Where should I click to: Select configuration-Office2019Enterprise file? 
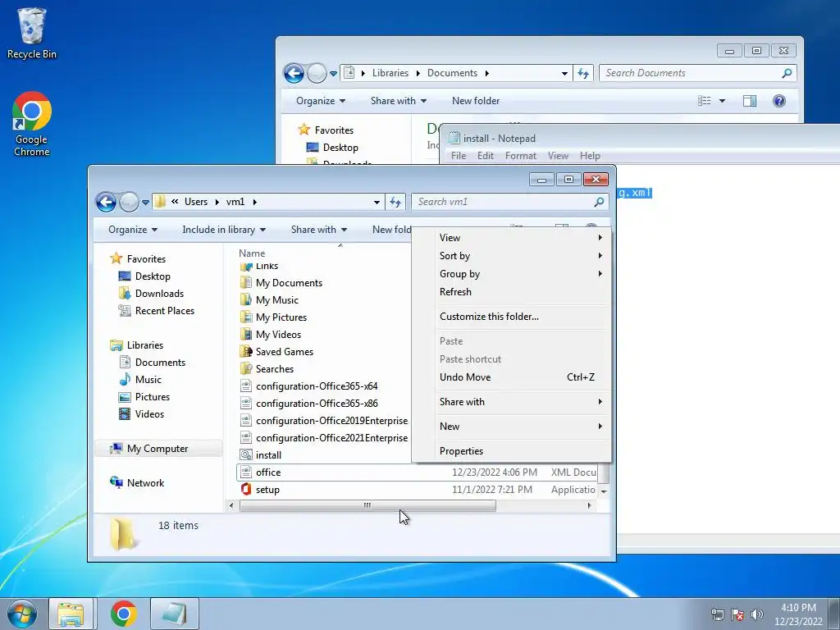(x=323, y=421)
